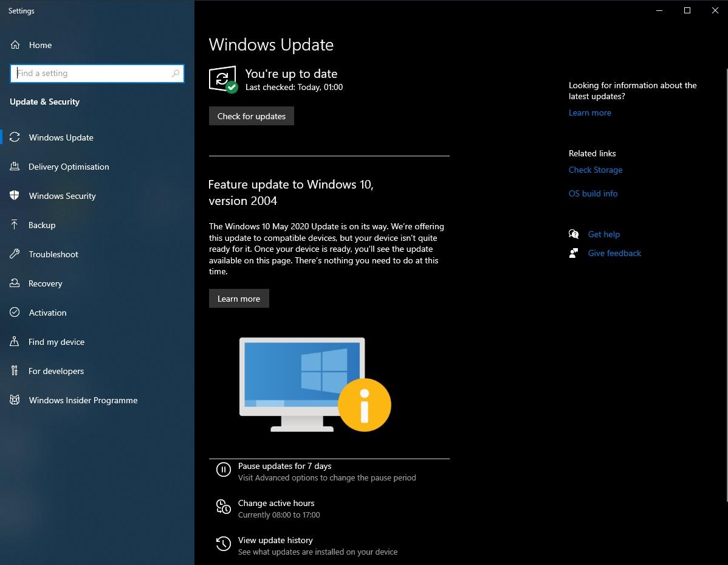The height and width of the screenshot is (565, 728).
Task: Click the 'Update & Security' section title
Action: (44, 102)
